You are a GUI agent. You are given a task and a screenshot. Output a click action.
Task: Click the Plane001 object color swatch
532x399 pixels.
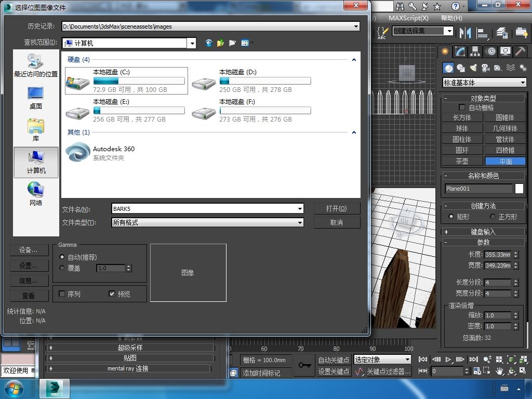[519, 189]
